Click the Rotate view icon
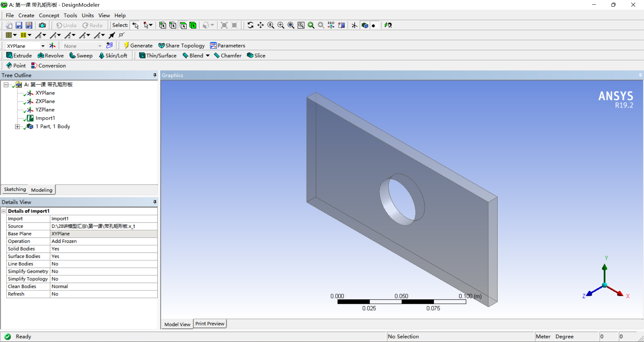The width and height of the screenshot is (644, 342). coord(250,25)
